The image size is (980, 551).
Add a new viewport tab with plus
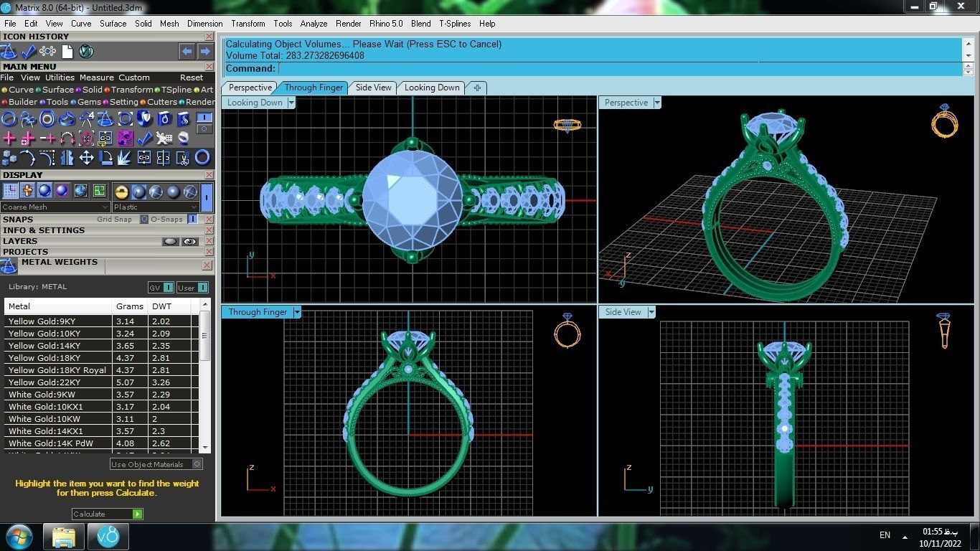click(477, 88)
